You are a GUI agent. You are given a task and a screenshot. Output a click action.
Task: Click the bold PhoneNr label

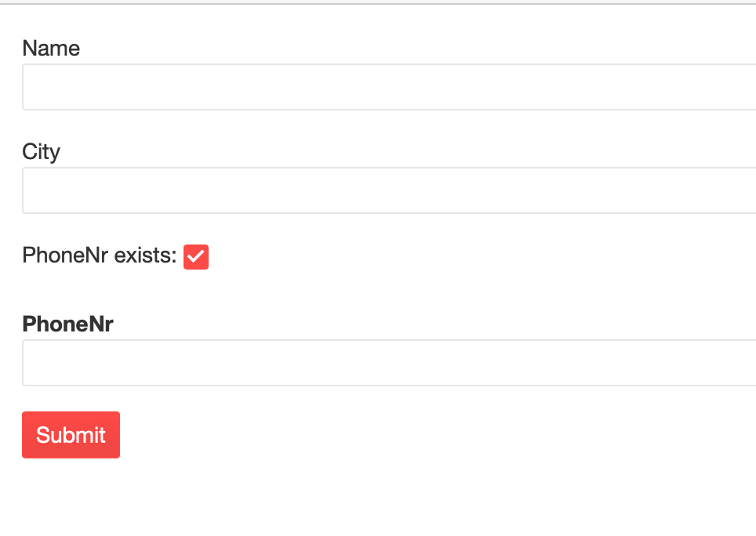67,324
